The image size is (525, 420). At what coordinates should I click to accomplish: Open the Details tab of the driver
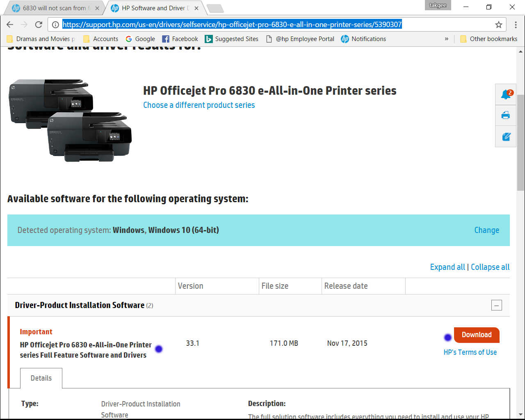[x=41, y=378]
